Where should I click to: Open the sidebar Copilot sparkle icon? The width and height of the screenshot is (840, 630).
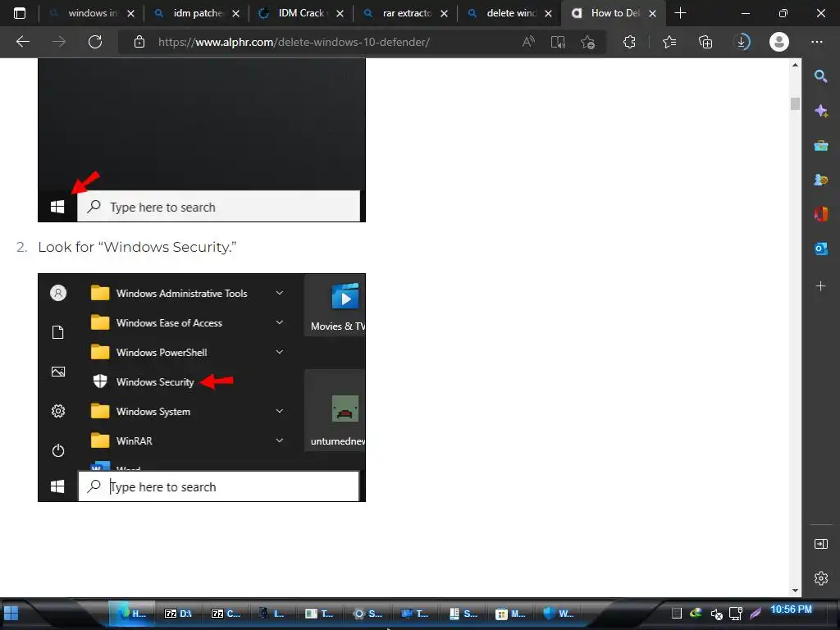820,111
